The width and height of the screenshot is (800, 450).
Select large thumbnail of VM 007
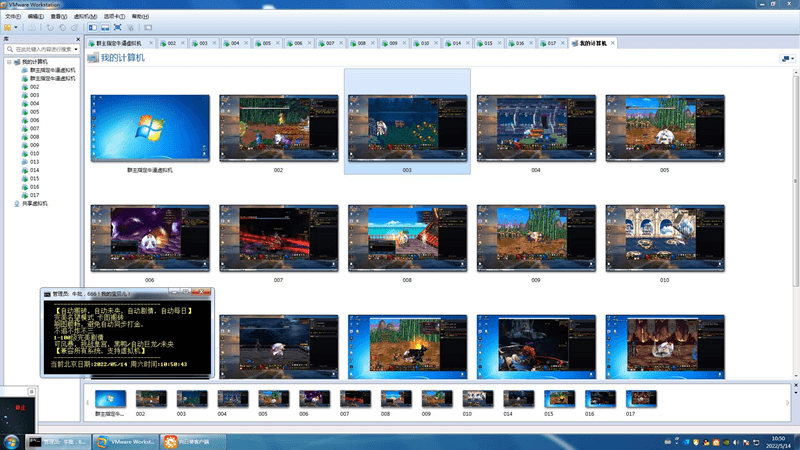click(x=279, y=238)
